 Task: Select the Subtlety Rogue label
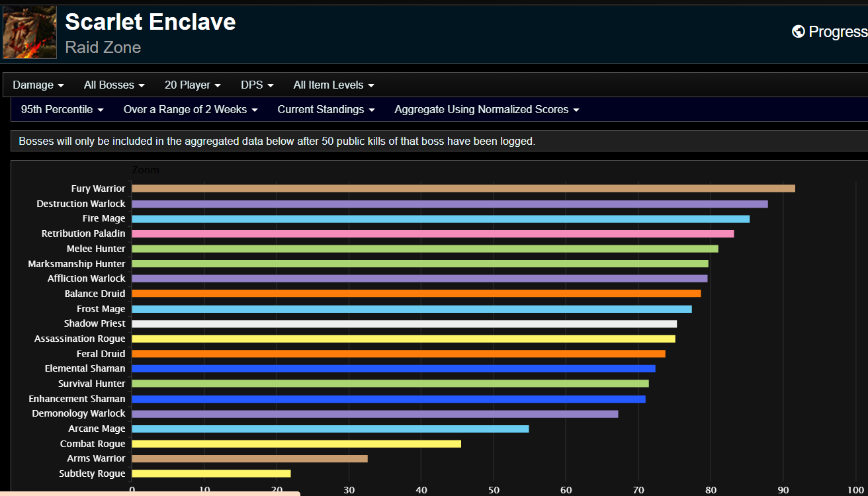point(92,474)
